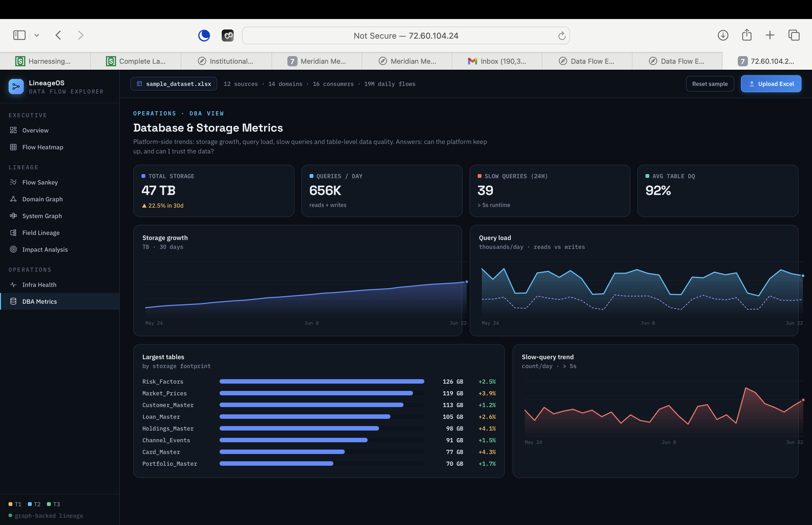
Task: Open the Safari tab overview
Action: [794, 35]
